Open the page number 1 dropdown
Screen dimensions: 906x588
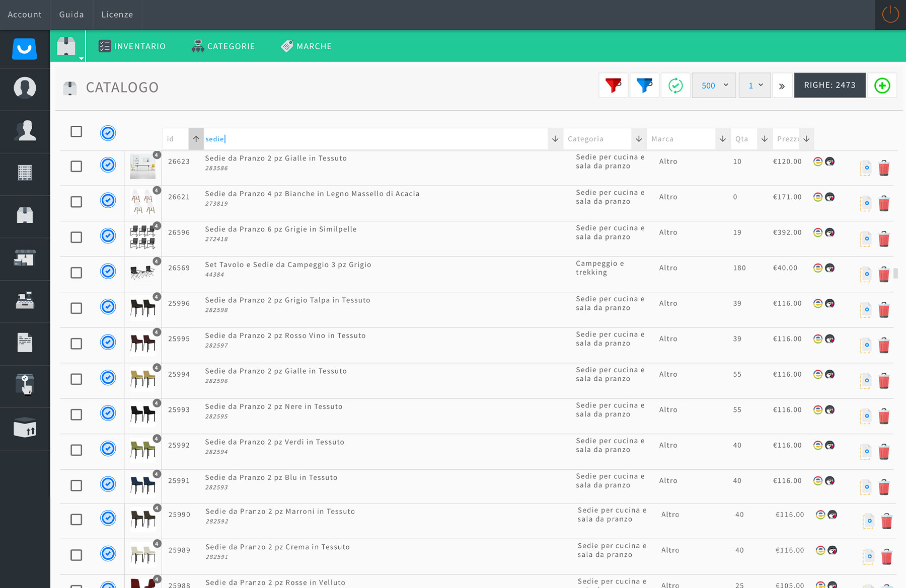(x=754, y=86)
